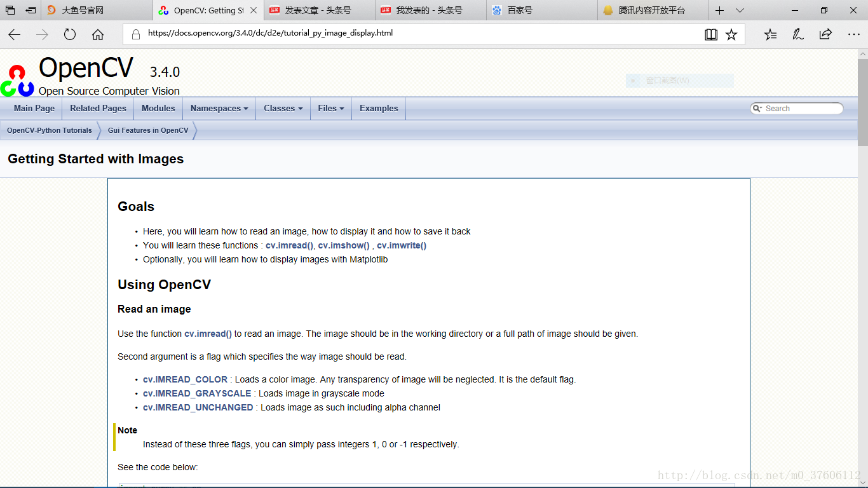Open the Favorites hub icon
Image resolution: width=868 pixels, height=488 pixels.
tap(770, 34)
